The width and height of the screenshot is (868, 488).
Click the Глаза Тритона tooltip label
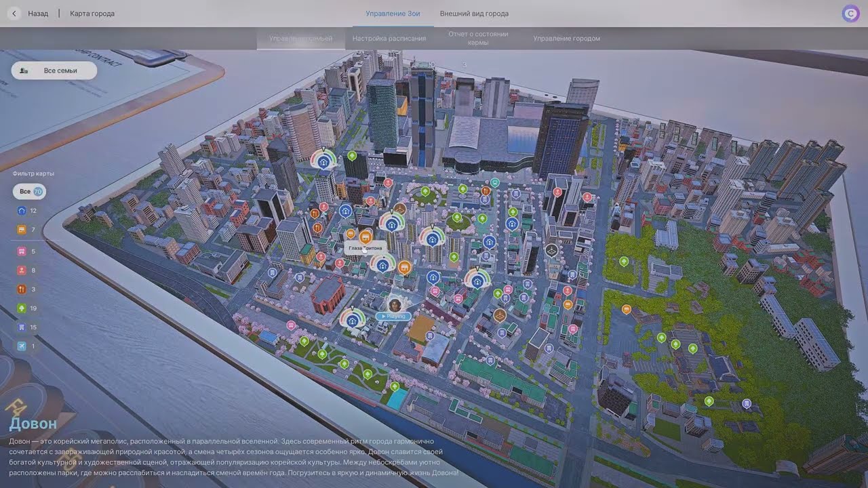pyautogui.click(x=366, y=249)
